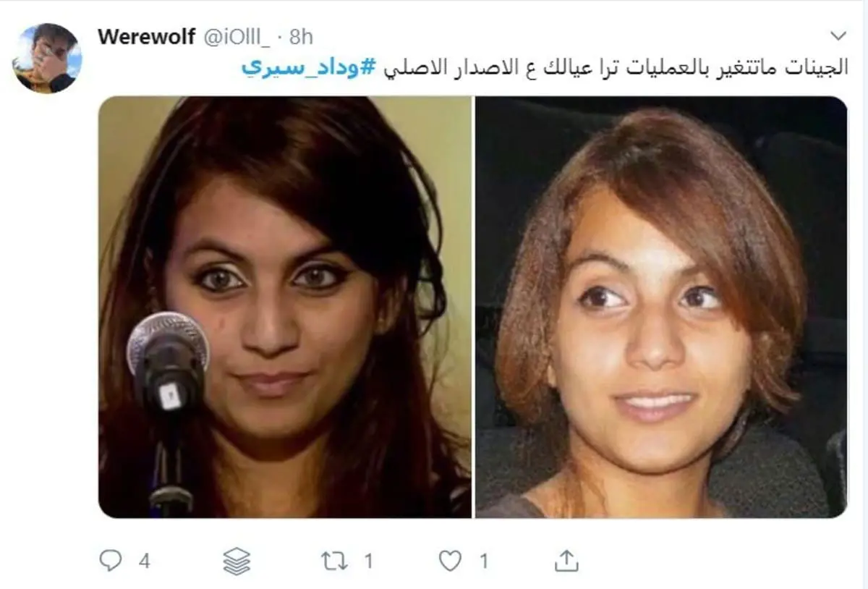Open the 8h timestamp link

tap(301, 37)
